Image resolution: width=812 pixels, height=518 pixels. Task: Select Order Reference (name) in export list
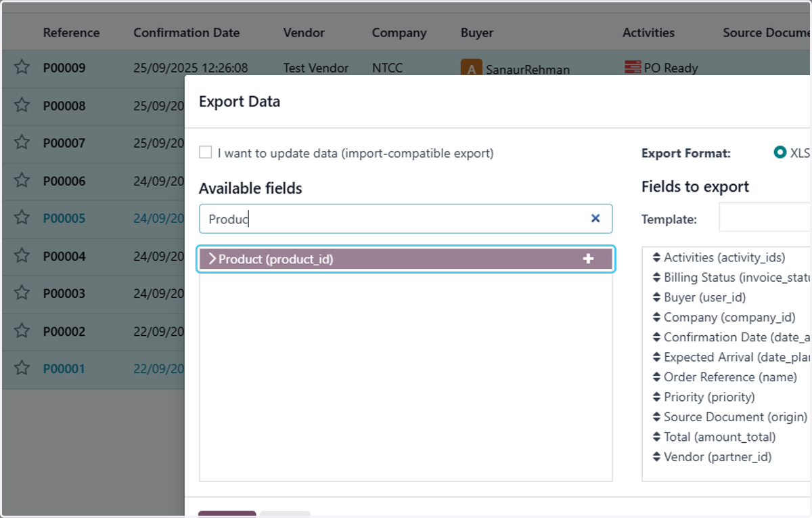click(730, 377)
